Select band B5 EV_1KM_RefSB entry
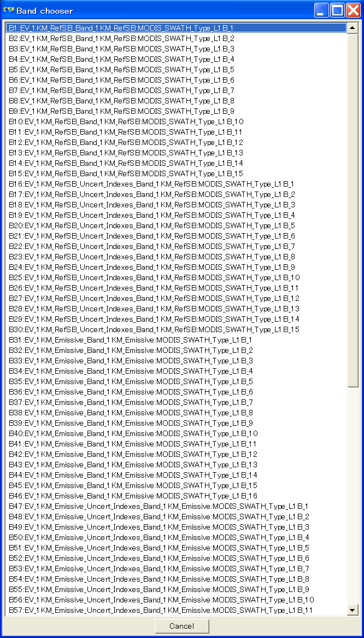Screen dimensions: 364x638 177,69
